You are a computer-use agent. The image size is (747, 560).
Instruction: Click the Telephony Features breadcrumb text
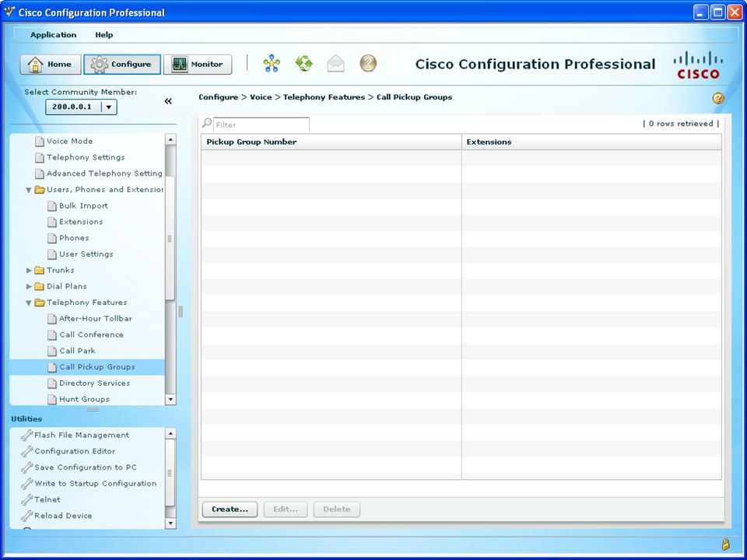324,97
